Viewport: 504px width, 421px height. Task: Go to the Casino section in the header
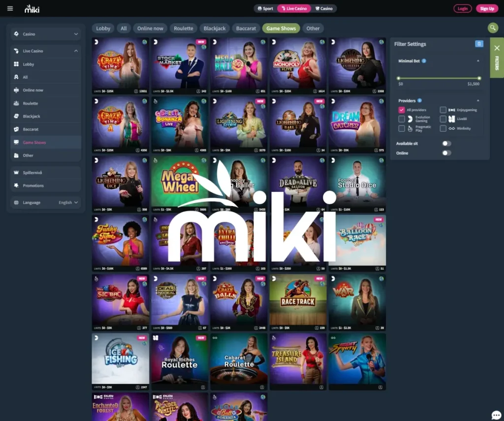pos(324,9)
